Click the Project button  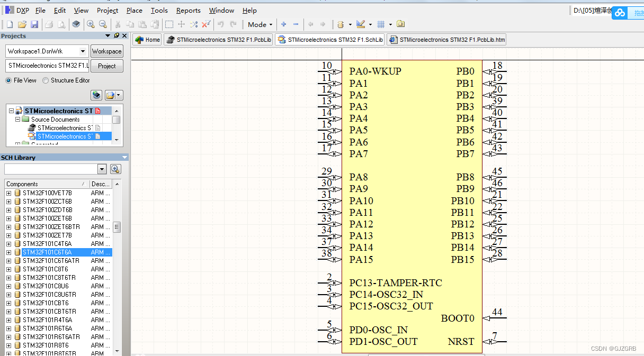pyautogui.click(x=106, y=66)
